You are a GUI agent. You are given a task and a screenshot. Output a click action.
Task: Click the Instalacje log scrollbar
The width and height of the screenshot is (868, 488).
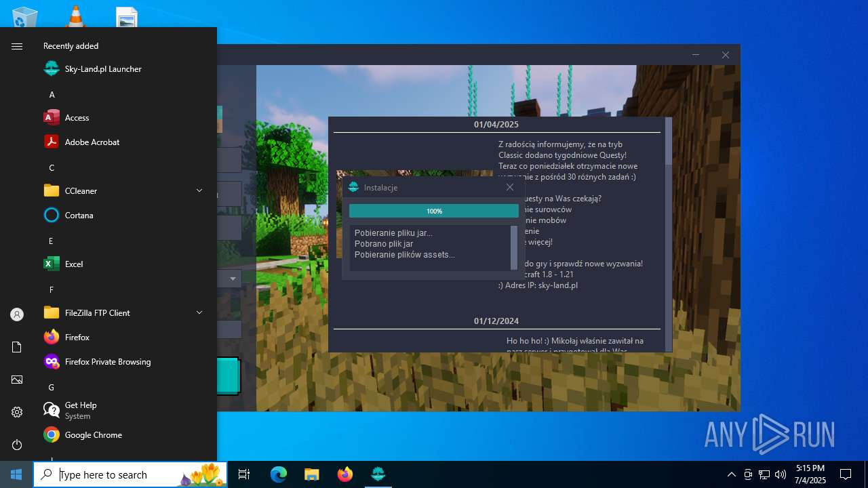coord(514,247)
